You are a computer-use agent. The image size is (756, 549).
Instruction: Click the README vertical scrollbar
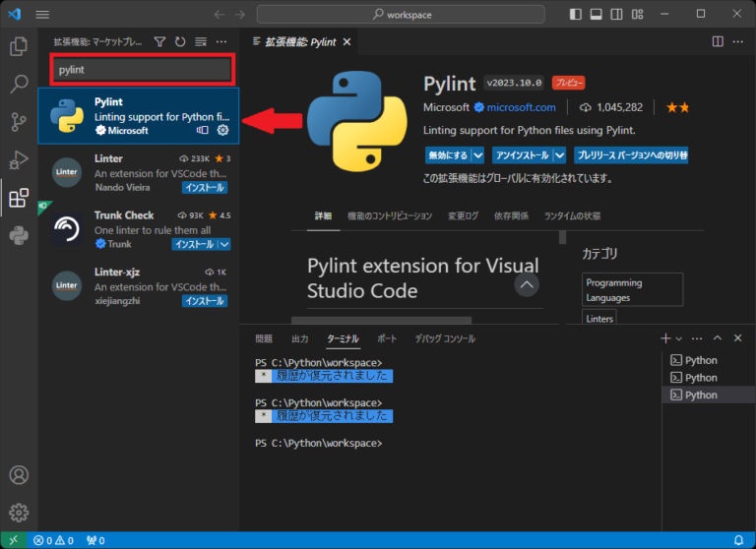[562, 237]
